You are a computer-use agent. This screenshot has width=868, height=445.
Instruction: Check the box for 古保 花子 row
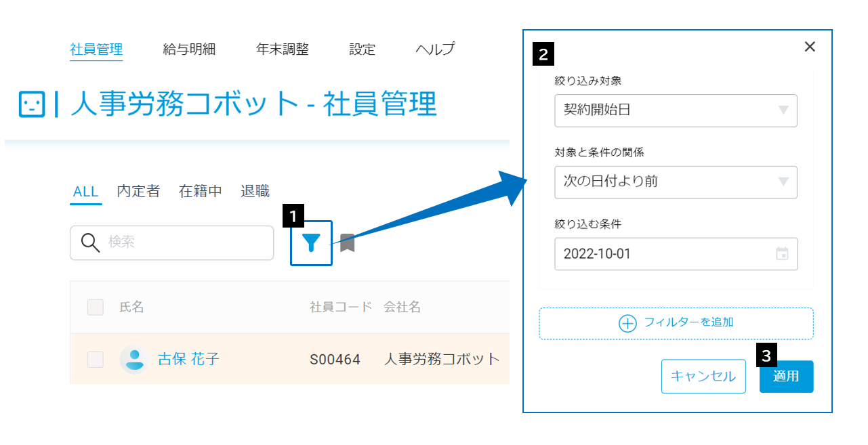click(95, 359)
